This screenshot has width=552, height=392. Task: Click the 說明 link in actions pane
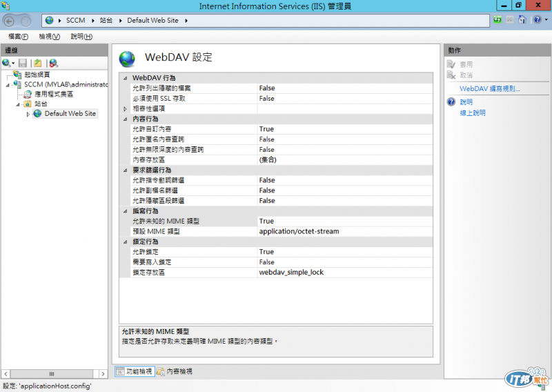[466, 101]
